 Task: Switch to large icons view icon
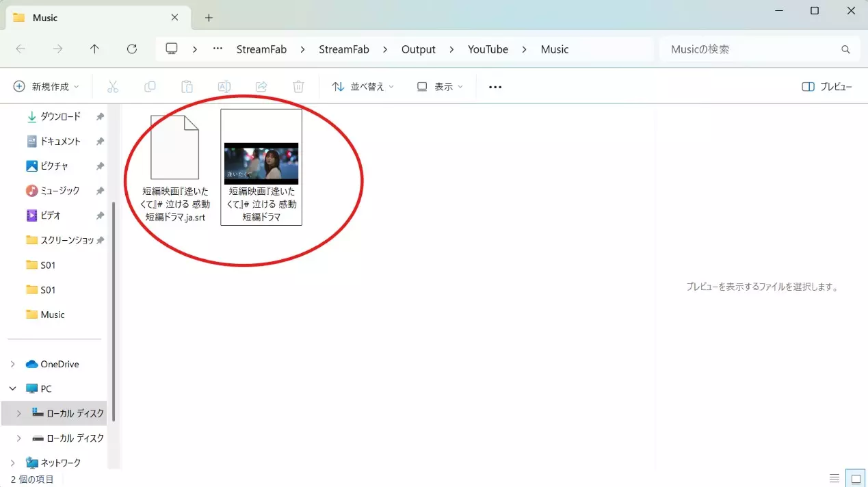[x=856, y=478]
